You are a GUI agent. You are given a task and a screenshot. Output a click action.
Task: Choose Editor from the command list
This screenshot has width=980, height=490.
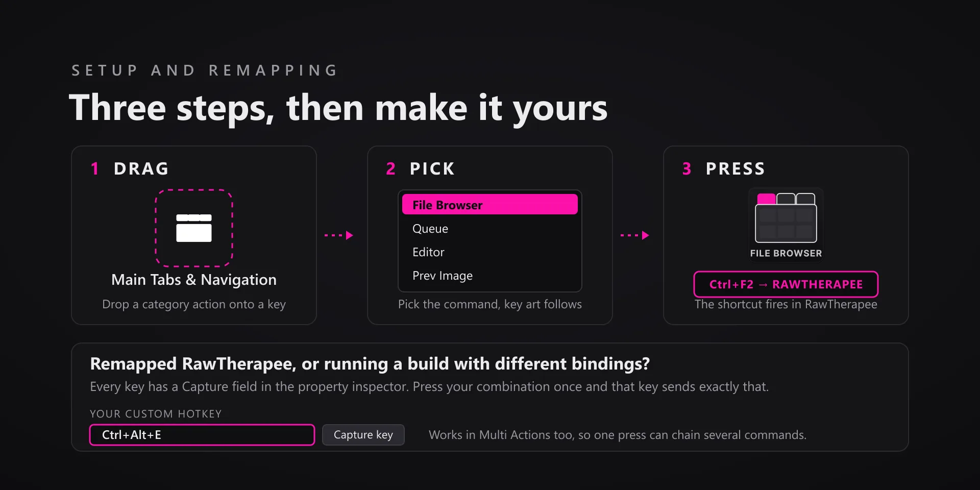click(490, 252)
